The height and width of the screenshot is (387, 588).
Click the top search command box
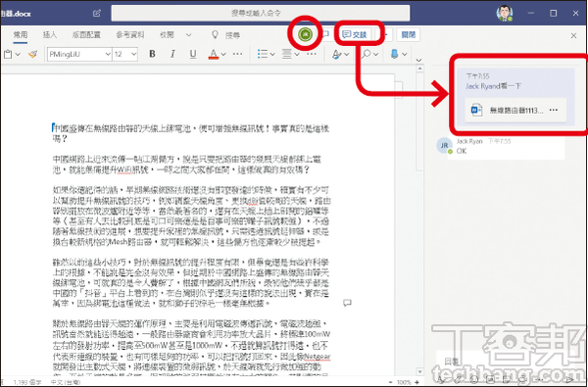click(261, 13)
